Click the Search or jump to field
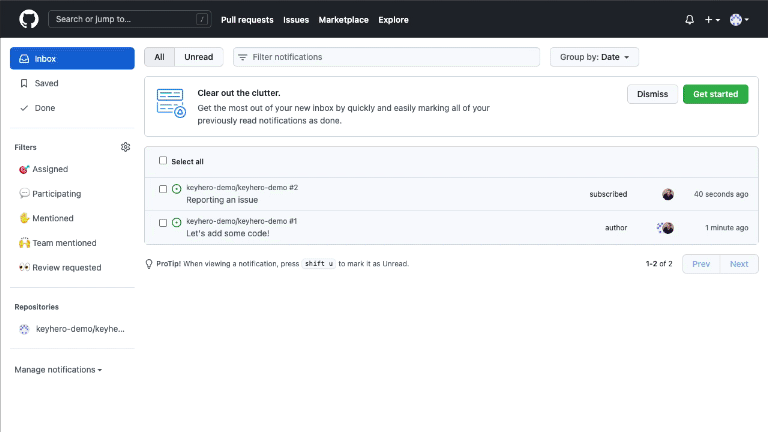768x432 pixels. click(x=130, y=19)
